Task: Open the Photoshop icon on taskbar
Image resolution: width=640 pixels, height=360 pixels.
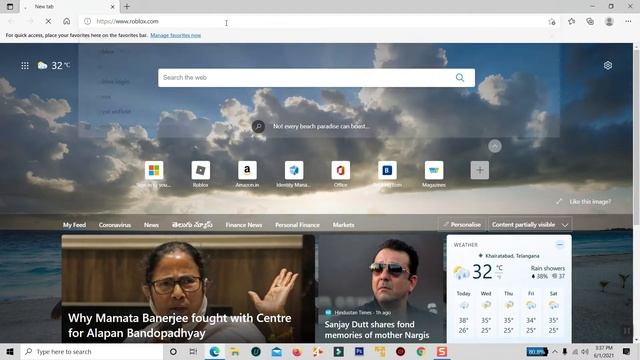Action: [359, 351]
